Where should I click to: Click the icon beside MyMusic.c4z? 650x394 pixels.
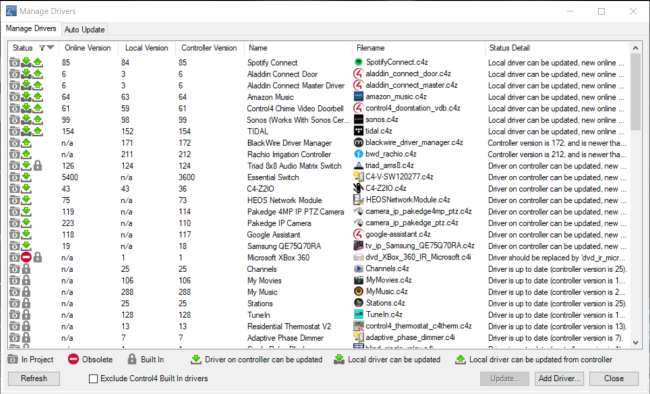click(359, 292)
